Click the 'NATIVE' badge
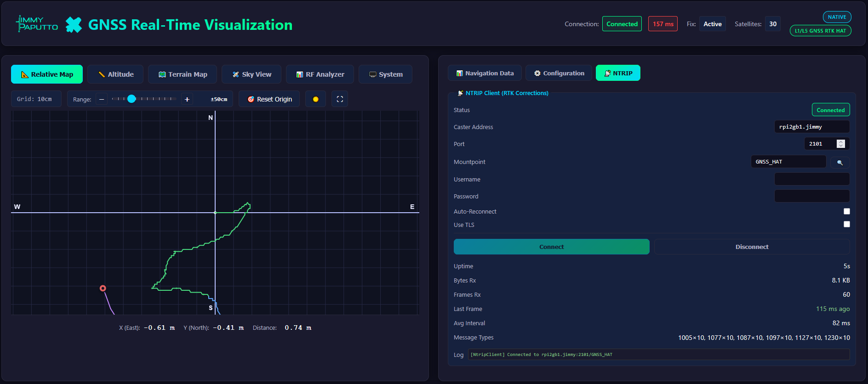 point(837,17)
